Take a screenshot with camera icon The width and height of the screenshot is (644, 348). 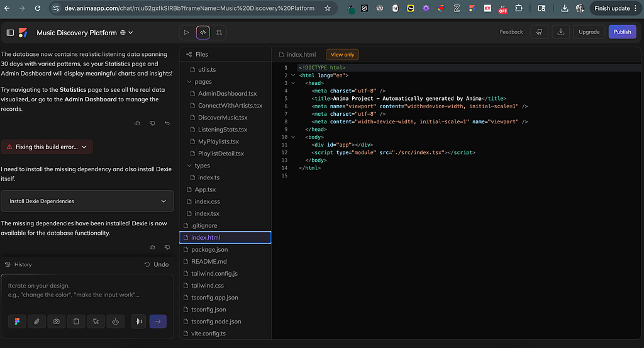click(56, 322)
